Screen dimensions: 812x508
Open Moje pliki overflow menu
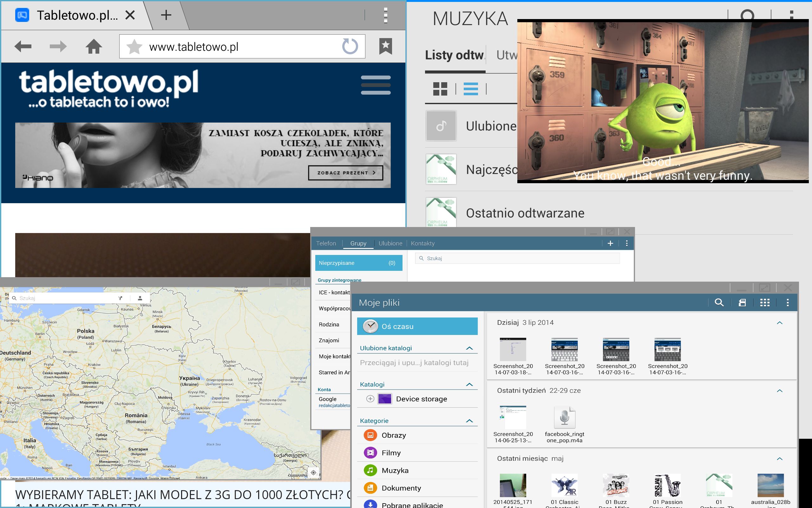coord(788,302)
